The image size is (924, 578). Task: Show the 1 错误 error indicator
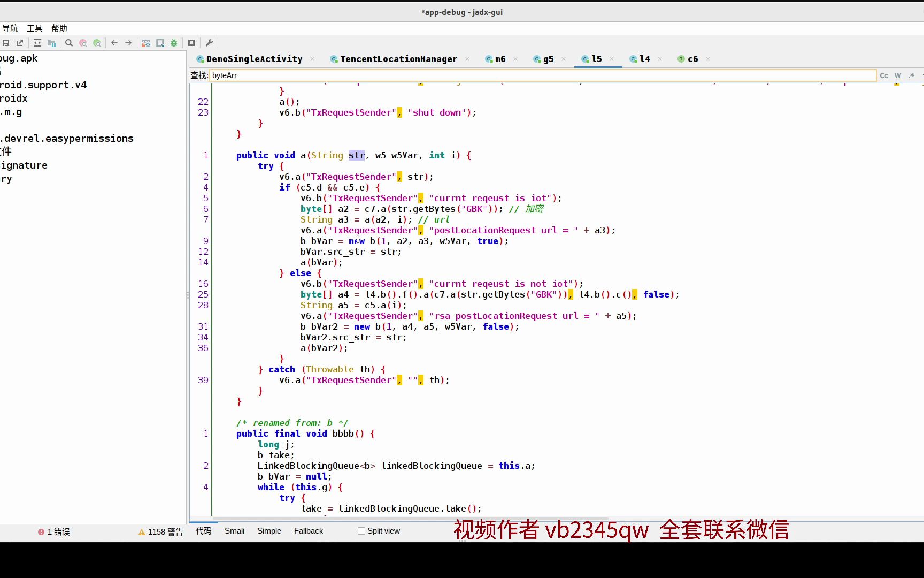pyautogui.click(x=54, y=531)
